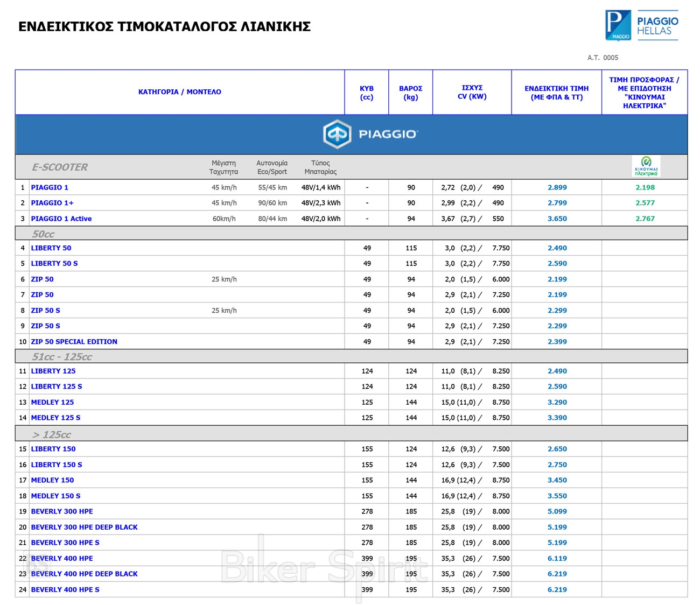Select the 51cc - 125cc category header
The height and width of the screenshot is (605, 700).
[62, 357]
